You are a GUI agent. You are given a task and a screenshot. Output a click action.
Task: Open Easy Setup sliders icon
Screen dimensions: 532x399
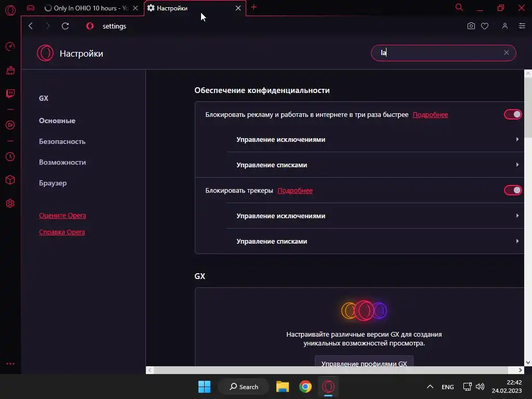coord(522,26)
